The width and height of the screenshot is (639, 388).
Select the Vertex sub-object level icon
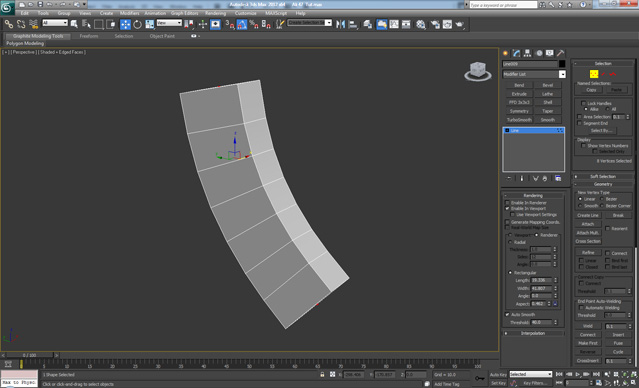pyautogui.click(x=594, y=74)
